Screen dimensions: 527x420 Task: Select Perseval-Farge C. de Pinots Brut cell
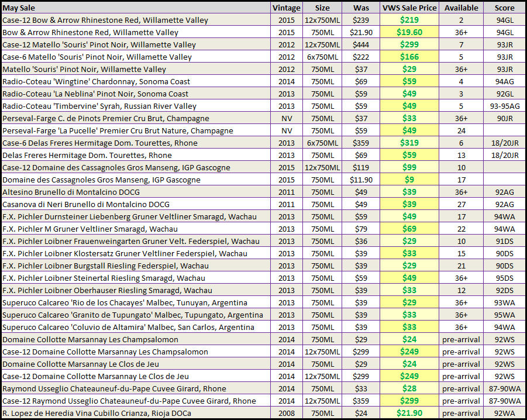click(136, 118)
